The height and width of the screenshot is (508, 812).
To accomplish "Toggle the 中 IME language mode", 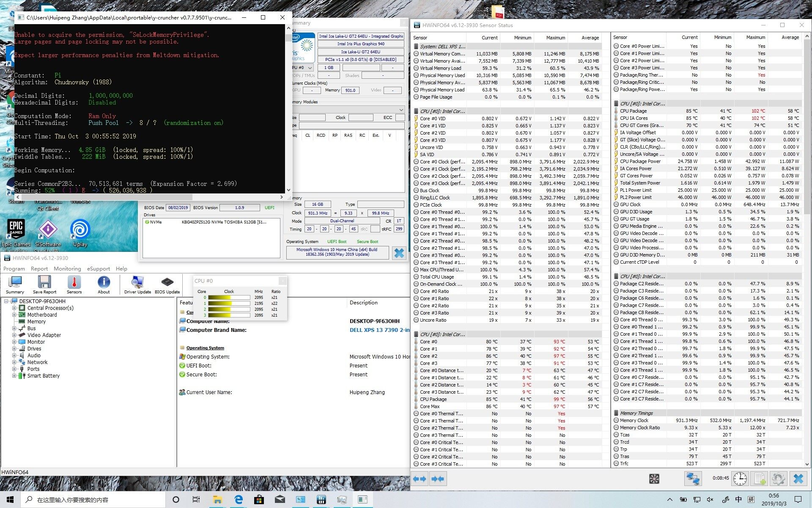I will 738,500.
